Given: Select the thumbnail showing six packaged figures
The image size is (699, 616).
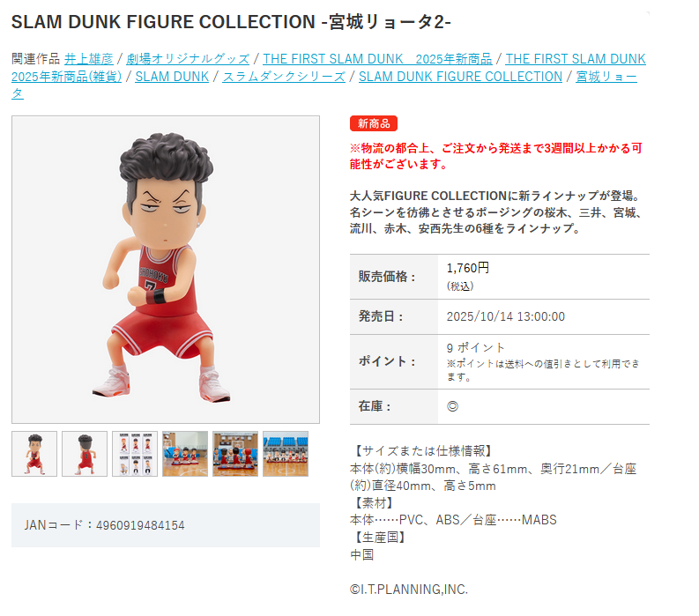Looking at the screenshot, I should point(135,454).
